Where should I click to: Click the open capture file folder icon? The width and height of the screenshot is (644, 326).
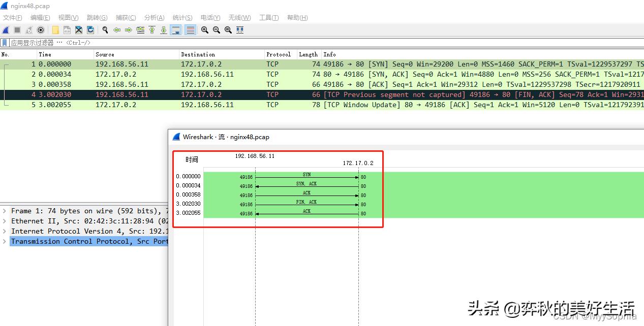click(55, 30)
